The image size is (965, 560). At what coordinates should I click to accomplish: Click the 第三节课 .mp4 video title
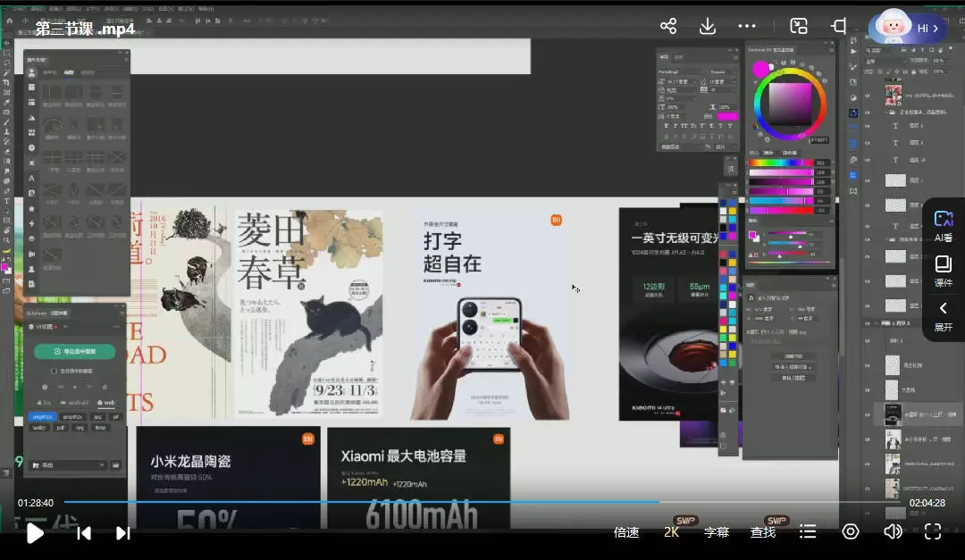pyautogui.click(x=85, y=29)
